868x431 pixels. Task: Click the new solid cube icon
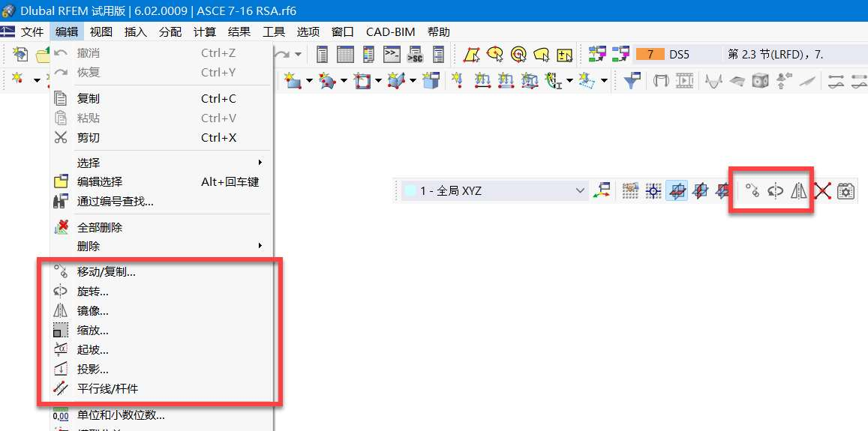431,81
